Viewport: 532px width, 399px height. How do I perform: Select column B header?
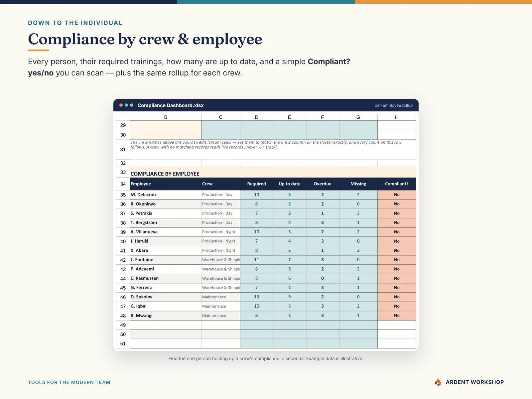coord(166,117)
